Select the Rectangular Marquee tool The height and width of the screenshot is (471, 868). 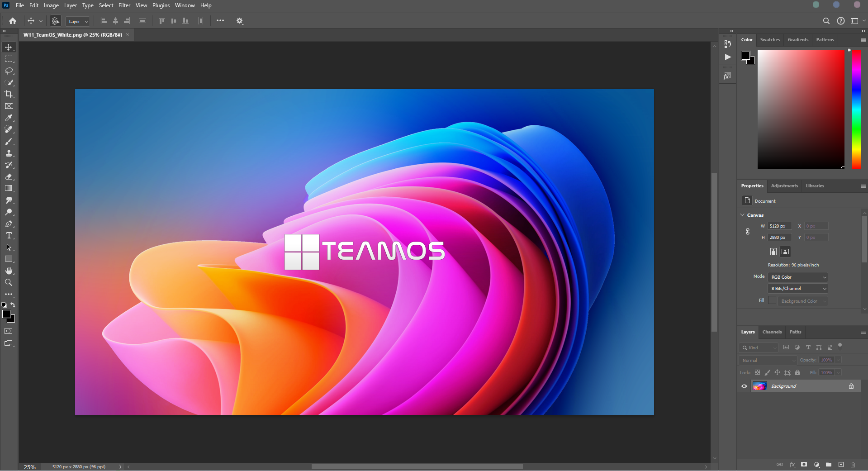[x=9, y=59]
